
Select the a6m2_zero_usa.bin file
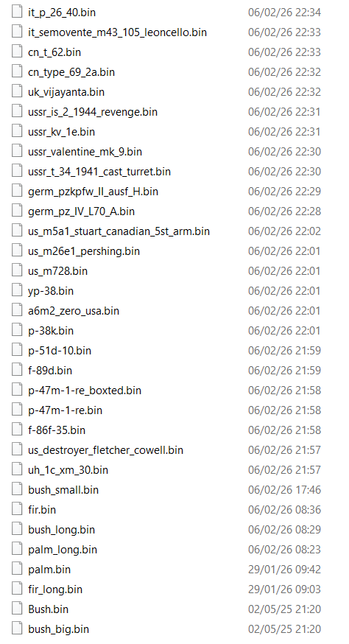pyautogui.click(x=74, y=311)
